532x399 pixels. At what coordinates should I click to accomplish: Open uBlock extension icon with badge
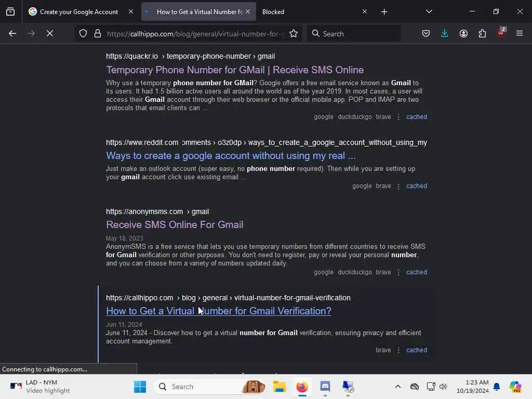[x=501, y=33]
